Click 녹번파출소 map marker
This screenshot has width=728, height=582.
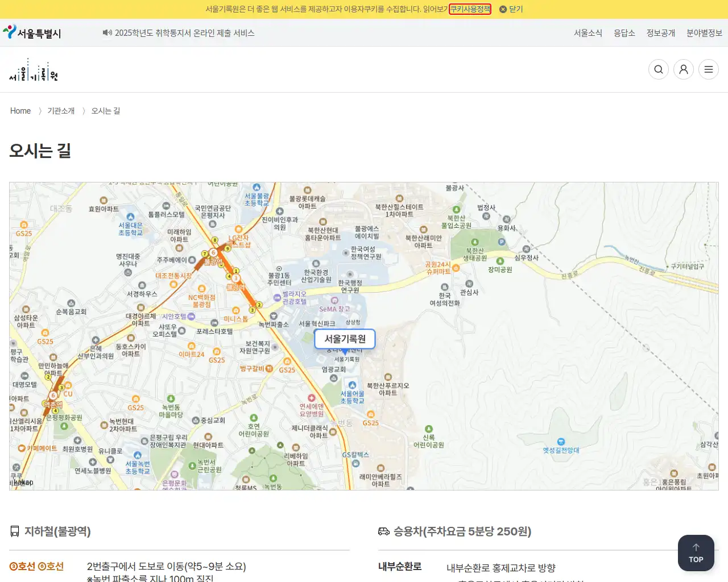click(274, 321)
